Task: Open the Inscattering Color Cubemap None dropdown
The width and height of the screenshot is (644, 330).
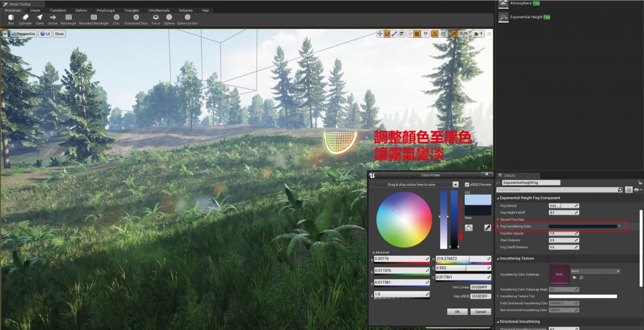Action: pyautogui.click(x=596, y=271)
